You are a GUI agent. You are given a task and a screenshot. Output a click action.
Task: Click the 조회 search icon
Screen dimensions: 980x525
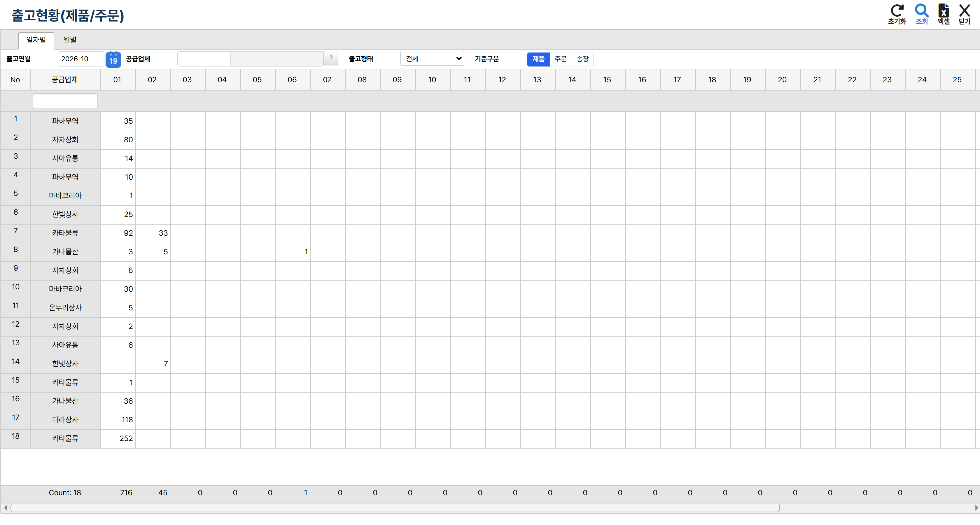pyautogui.click(x=921, y=14)
